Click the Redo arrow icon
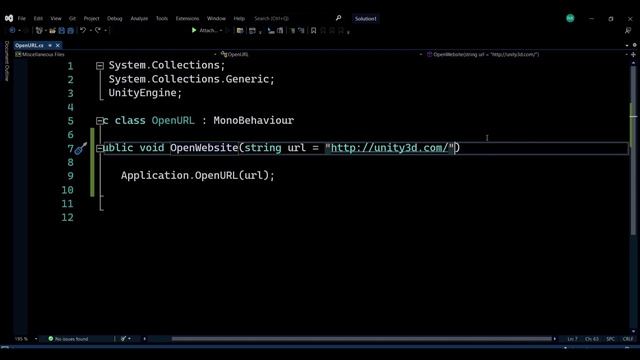Viewport: 640px width, 360px height. click(98, 30)
